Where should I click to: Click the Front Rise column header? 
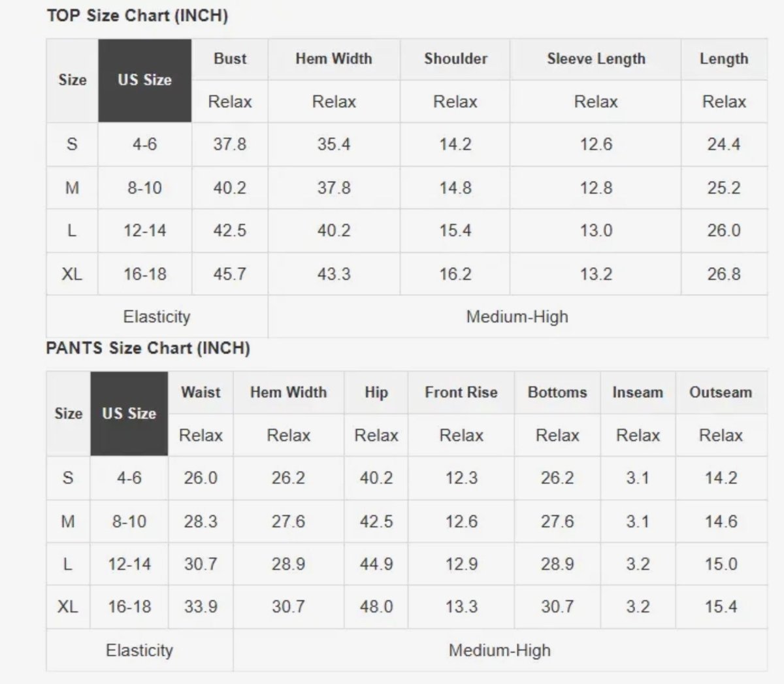tap(461, 393)
